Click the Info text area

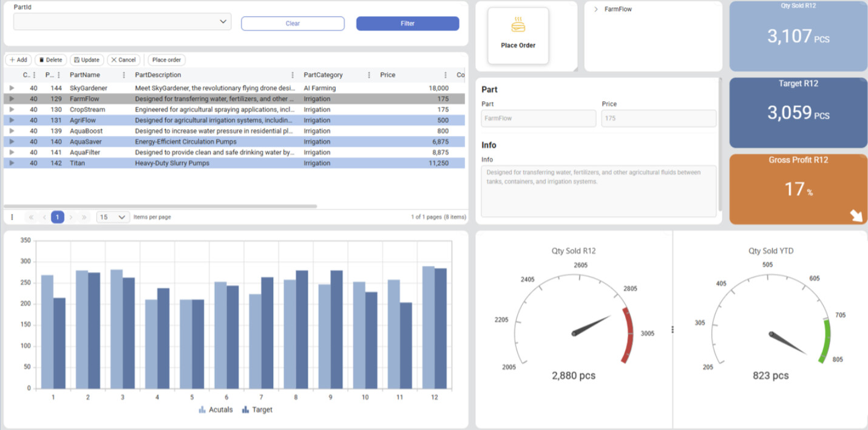tap(598, 191)
